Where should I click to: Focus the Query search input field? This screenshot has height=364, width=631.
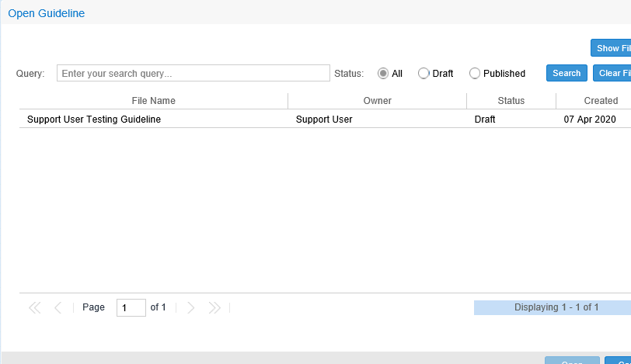click(193, 74)
